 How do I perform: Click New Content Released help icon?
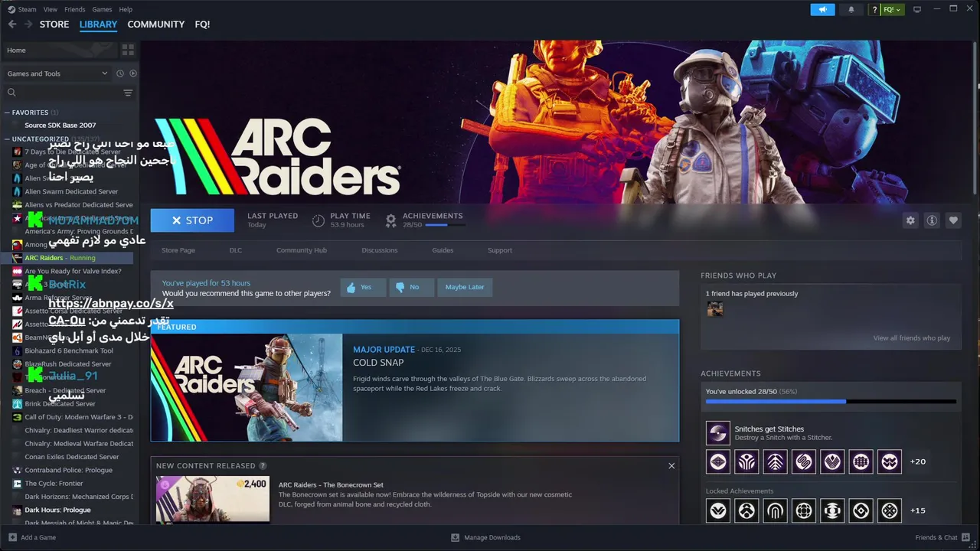[x=263, y=465]
